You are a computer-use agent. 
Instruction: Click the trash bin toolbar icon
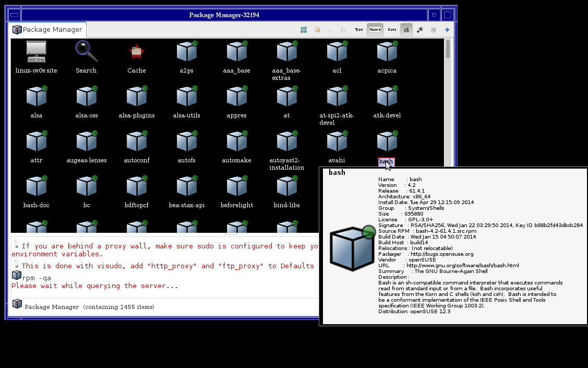(x=434, y=30)
